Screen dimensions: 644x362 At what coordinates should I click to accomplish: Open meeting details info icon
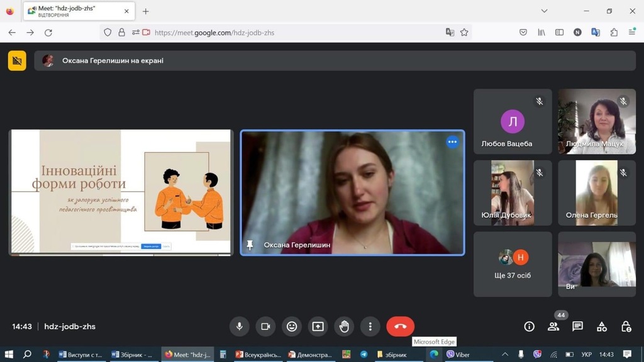(529, 326)
